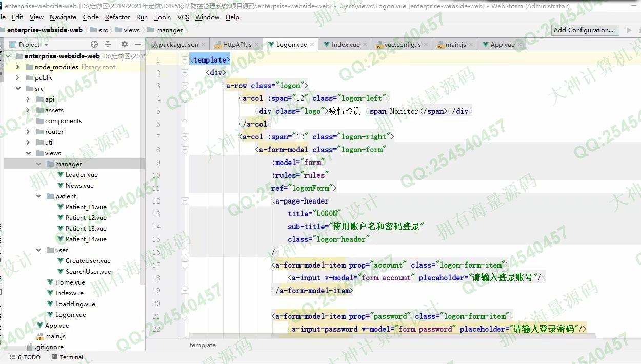Expand the assets folder
The image size is (641, 364).
(x=28, y=110)
